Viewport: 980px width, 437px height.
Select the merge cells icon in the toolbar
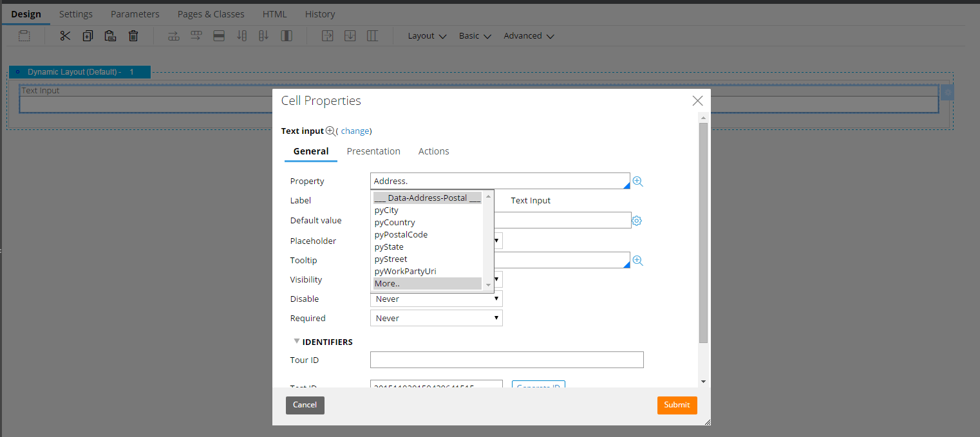coord(219,35)
